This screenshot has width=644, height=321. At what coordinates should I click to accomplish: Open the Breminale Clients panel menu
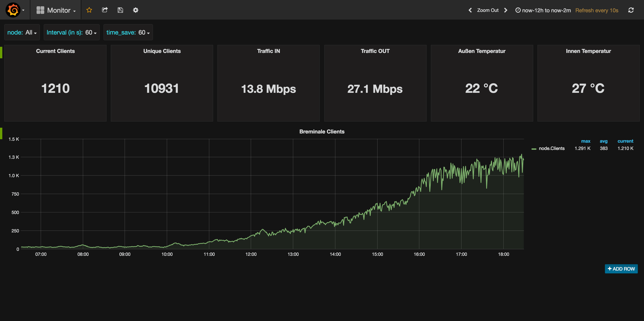click(x=322, y=131)
